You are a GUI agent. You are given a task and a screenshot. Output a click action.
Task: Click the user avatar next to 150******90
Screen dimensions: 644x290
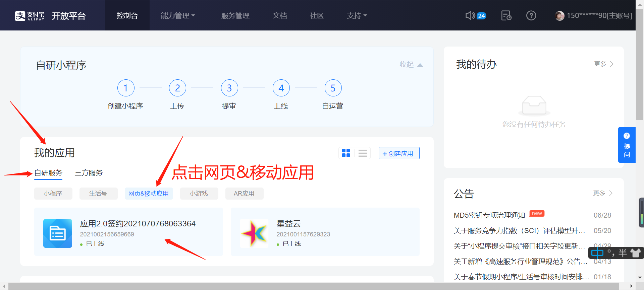click(559, 16)
